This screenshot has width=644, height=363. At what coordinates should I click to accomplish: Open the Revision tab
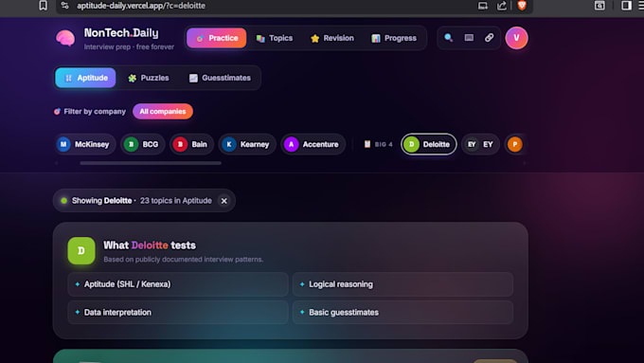(x=331, y=38)
